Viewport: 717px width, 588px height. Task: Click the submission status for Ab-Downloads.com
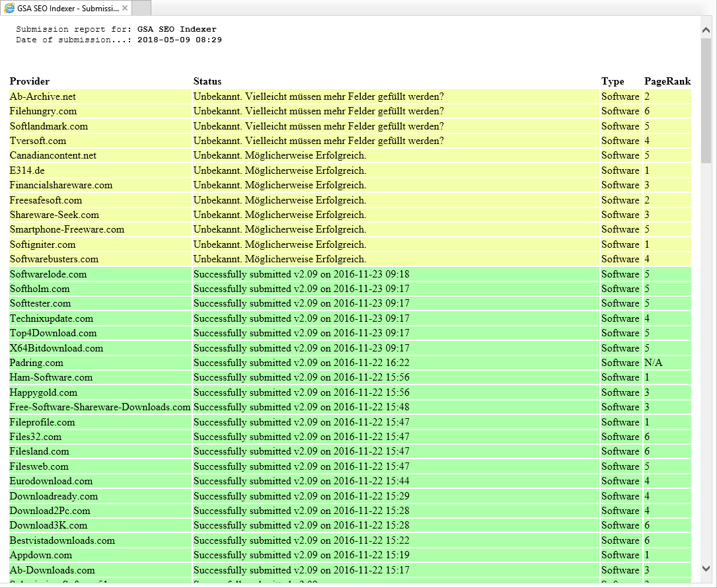(301, 571)
